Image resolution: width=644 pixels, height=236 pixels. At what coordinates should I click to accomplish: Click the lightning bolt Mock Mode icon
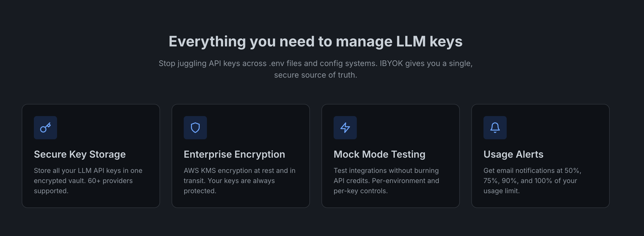point(345,127)
